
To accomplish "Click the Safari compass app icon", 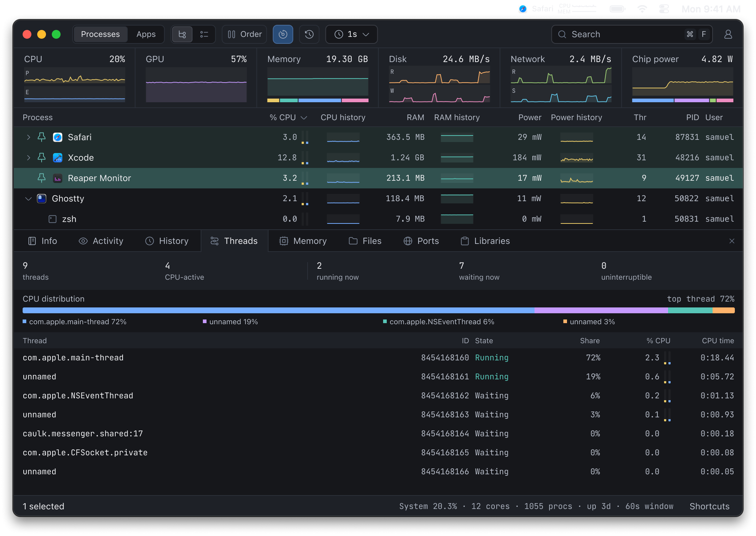I will coord(58,137).
